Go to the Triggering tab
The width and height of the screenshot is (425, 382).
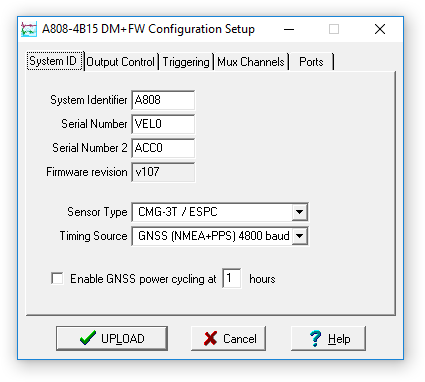[186, 62]
